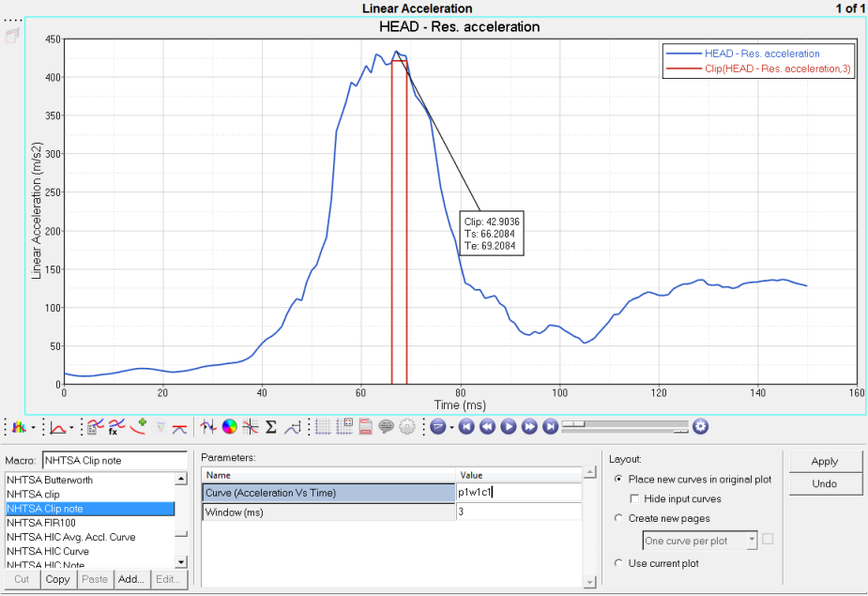Choose the Use current plot option

(x=618, y=563)
